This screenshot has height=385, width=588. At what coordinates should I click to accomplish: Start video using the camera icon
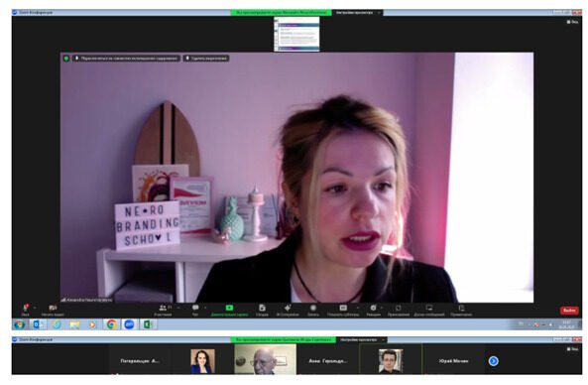coord(53,309)
